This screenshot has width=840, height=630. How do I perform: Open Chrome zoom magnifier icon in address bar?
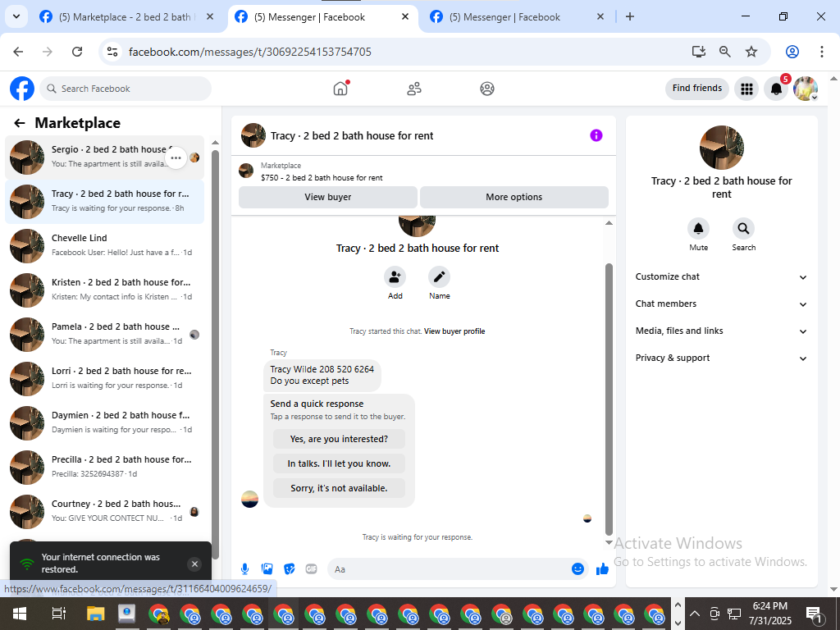[725, 52]
